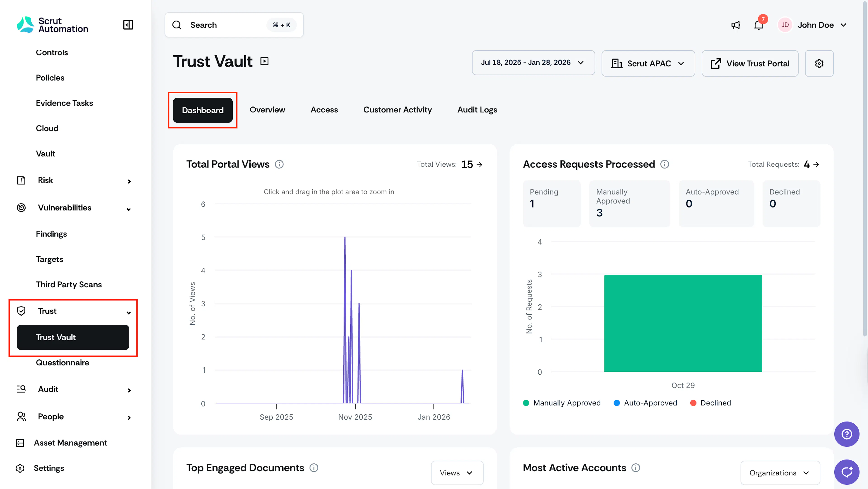Image resolution: width=868 pixels, height=489 pixels.
Task: Toggle the Manually Approved legend series
Action: coord(562,403)
